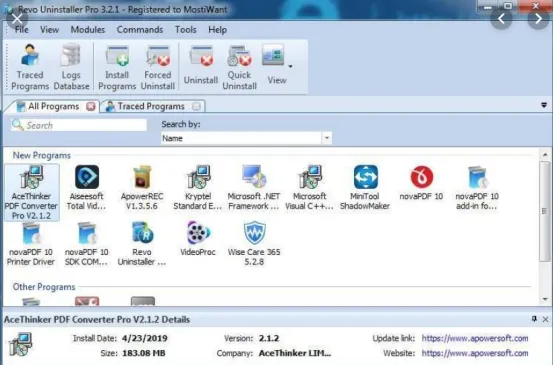The image size is (553, 365).
Task: Open the Modules menu
Action: (x=88, y=30)
